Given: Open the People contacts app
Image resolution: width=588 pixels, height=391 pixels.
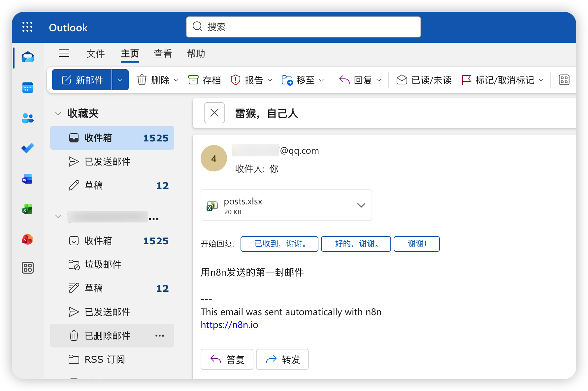Looking at the screenshot, I should pos(28,118).
